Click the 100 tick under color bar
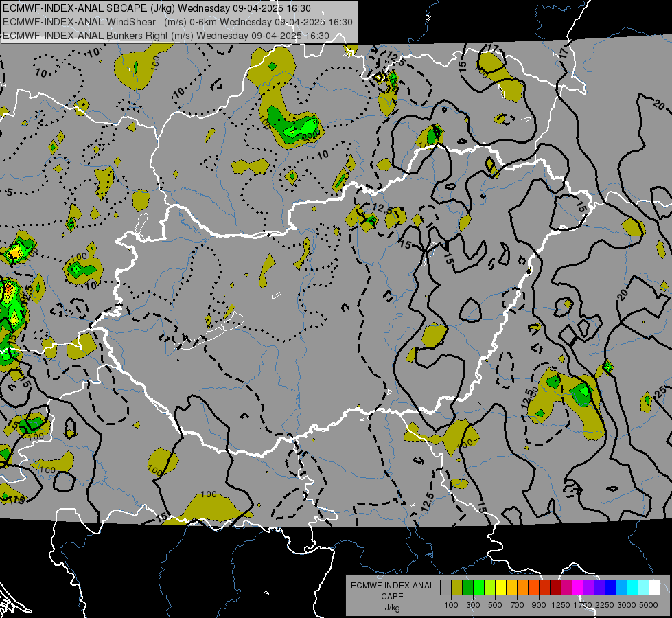The height and width of the screenshot is (618, 672). pyautogui.click(x=451, y=605)
